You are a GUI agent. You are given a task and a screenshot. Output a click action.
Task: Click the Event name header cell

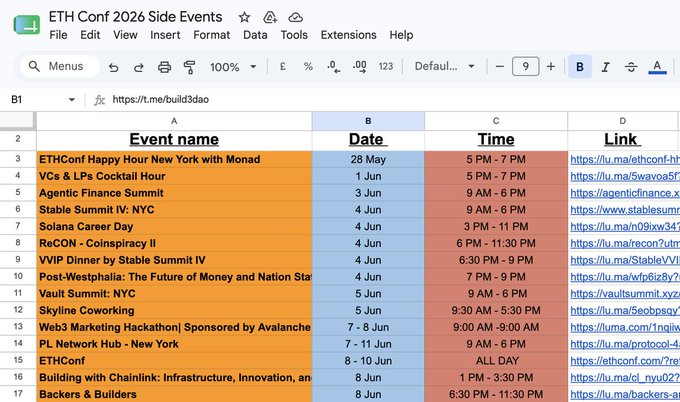tap(174, 140)
